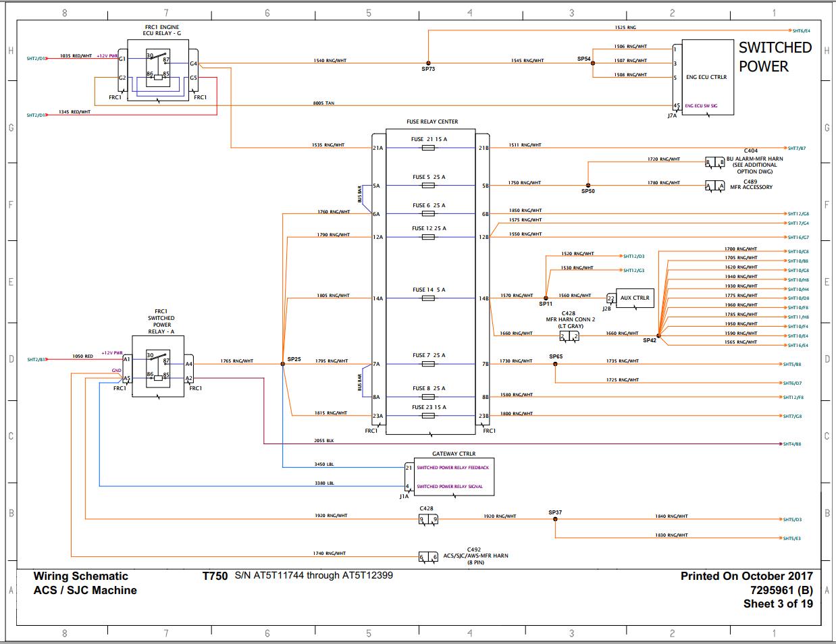Image resolution: width=836 pixels, height=644 pixels.
Task: Select the FUSE 12 25 A label
Action: 429,228
